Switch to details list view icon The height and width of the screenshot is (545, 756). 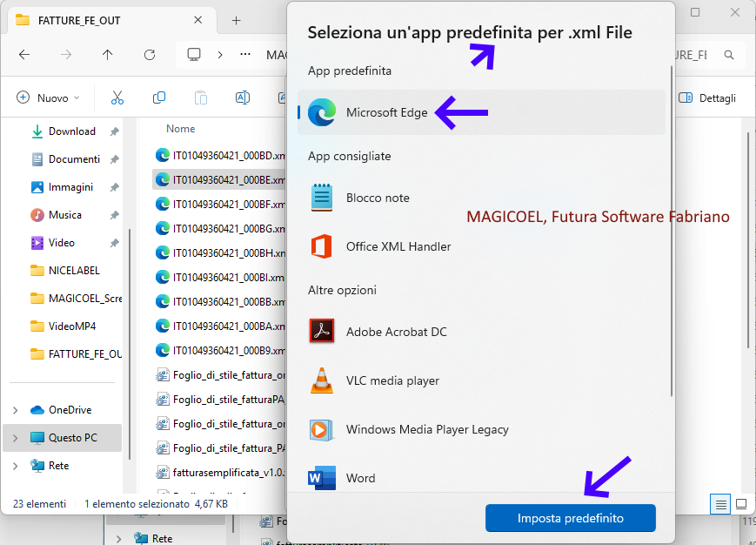[x=721, y=504]
